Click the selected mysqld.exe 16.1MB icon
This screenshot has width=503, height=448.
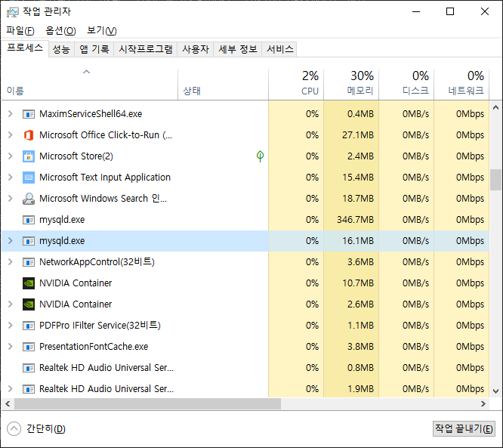point(29,241)
